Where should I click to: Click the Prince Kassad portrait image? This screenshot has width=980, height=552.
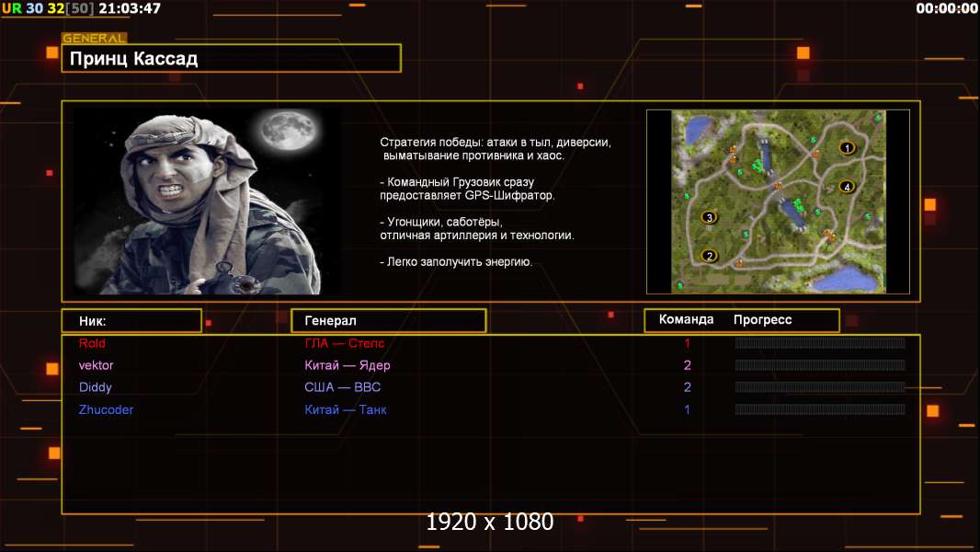208,201
